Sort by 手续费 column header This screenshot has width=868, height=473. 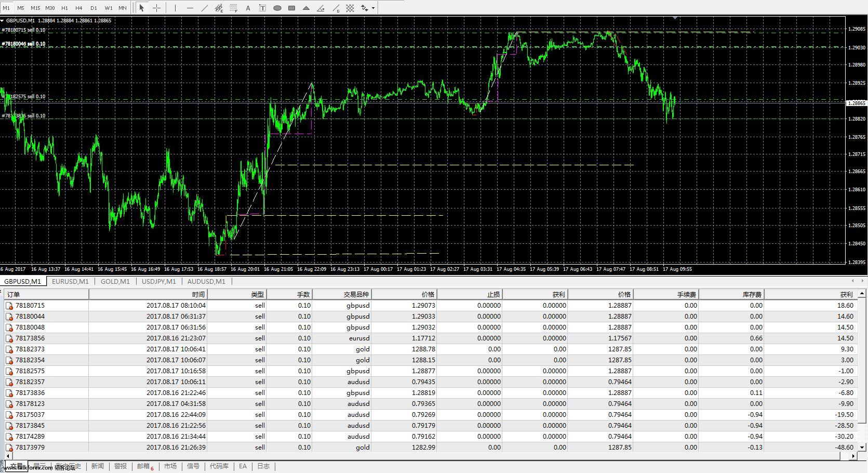(x=665, y=294)
